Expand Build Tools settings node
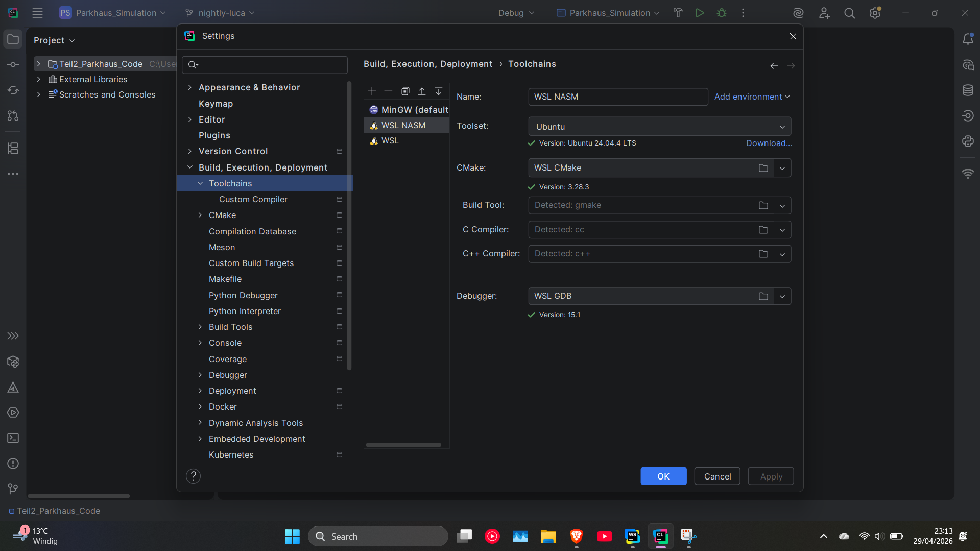Image resolution: width=980 pixels, height=551 pixels. click(x=200, y=327)
